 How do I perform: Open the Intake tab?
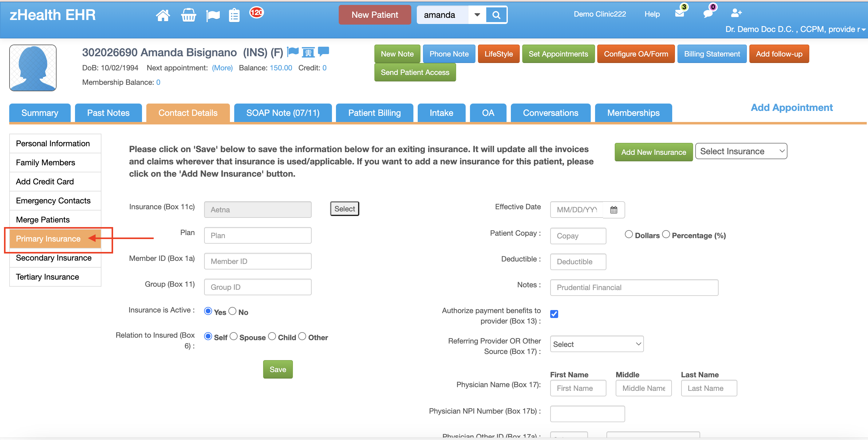click(x=441, y=113)
